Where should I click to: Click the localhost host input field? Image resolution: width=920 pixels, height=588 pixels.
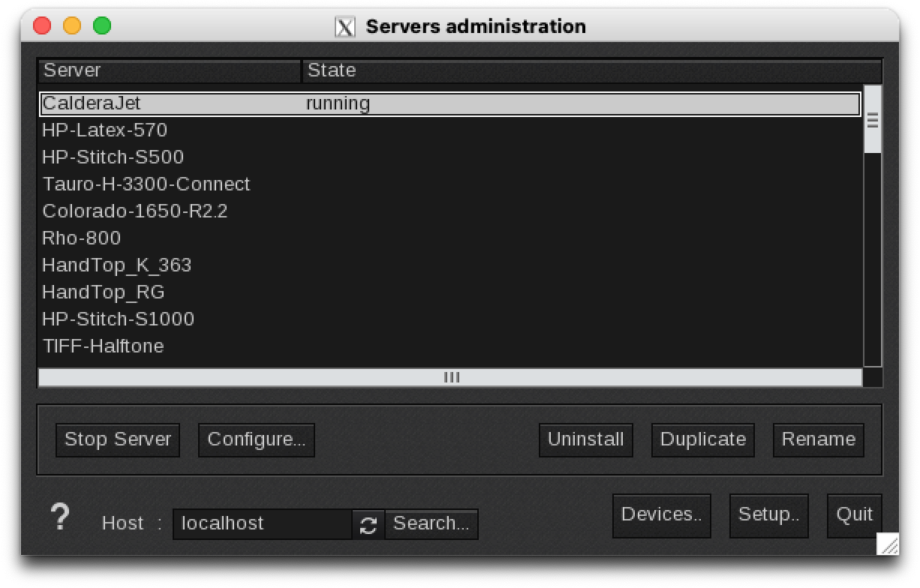point(262,524)
